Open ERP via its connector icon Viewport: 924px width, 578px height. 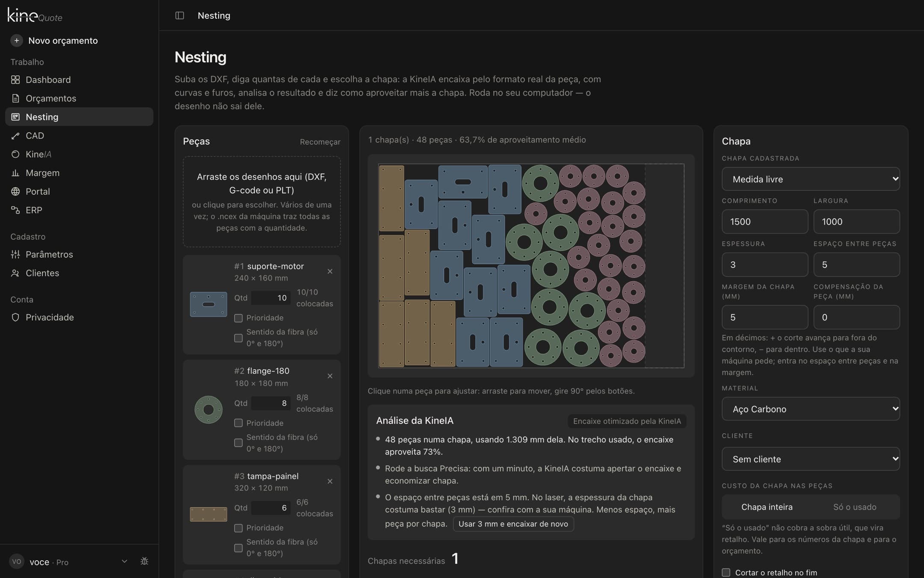[x=15, y=210]
